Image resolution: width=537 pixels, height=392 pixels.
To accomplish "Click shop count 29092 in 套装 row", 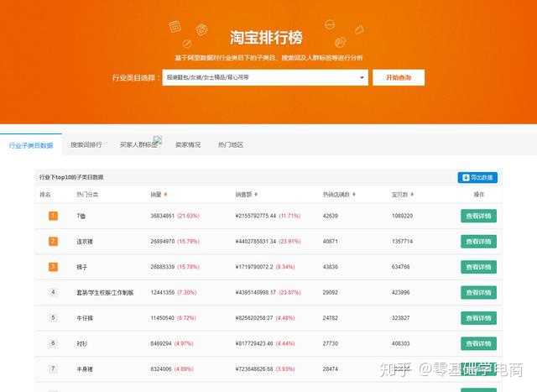I will [330, 292].
